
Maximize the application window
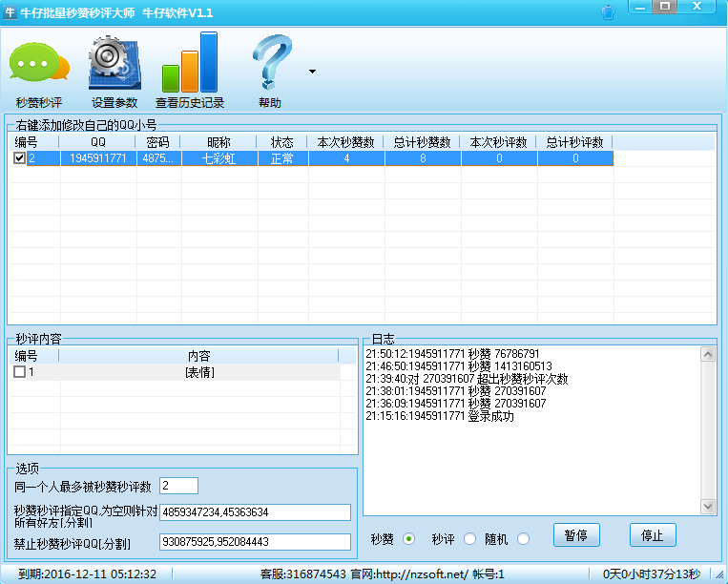click(665, 7)
